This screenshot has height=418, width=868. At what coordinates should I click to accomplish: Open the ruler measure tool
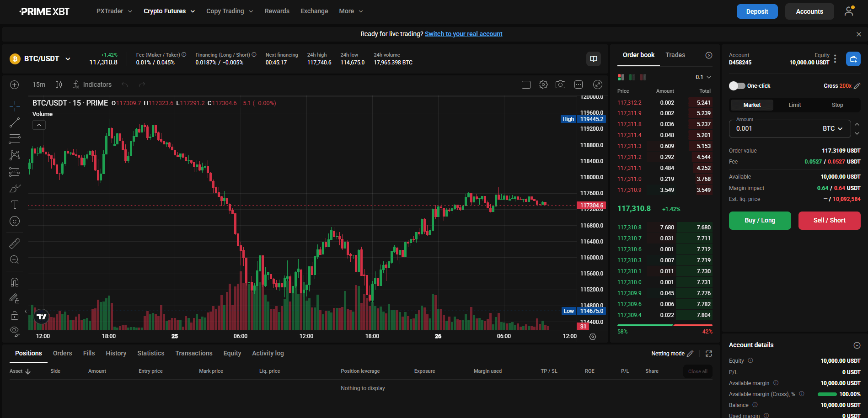click(x=15, y=243)
